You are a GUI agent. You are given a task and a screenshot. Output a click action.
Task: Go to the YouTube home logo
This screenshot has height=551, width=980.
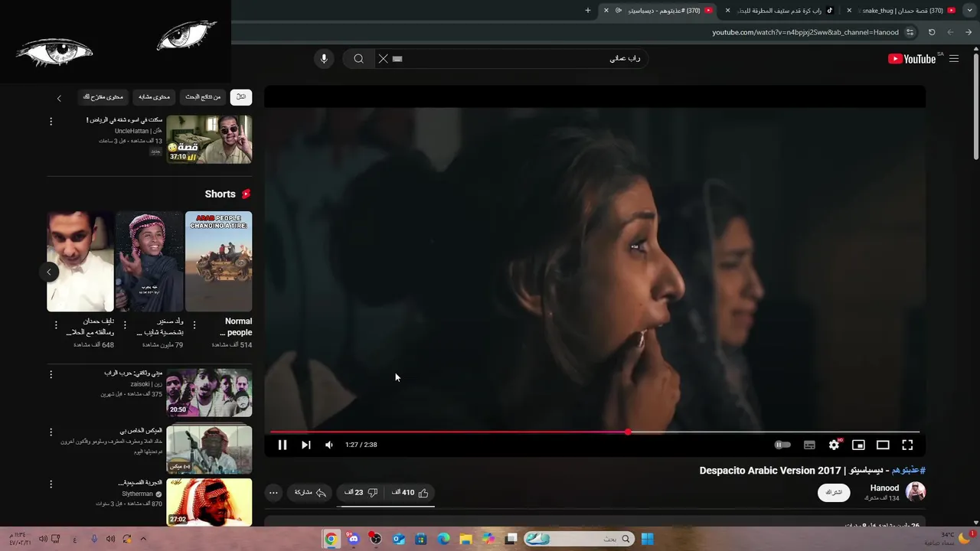(x=912, y=59)
